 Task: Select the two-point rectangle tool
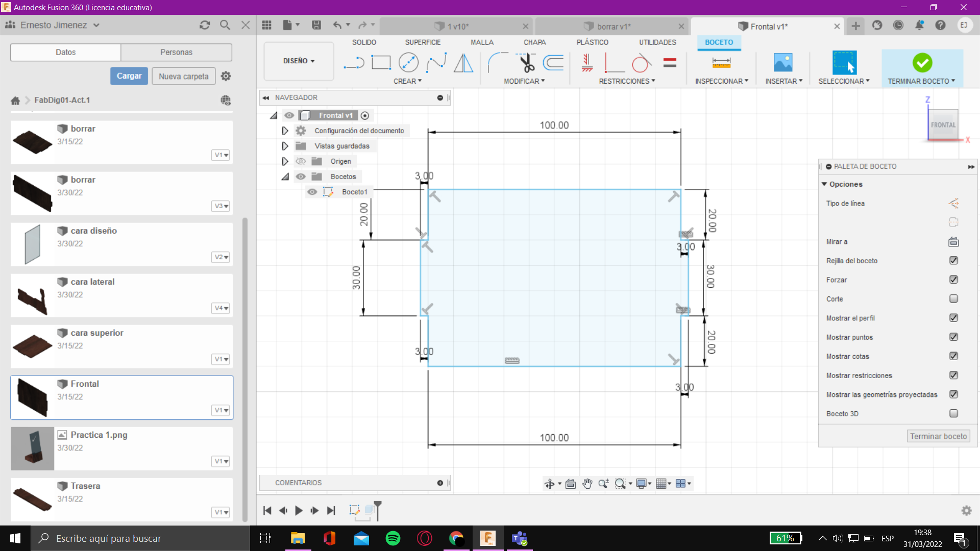tap(381, 63)
